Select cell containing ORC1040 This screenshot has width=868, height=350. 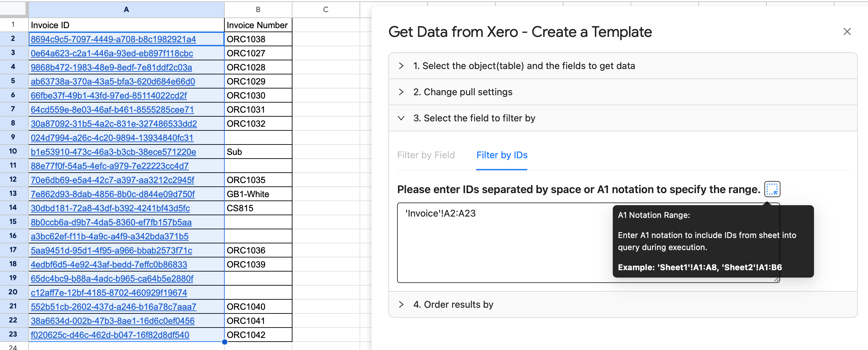[x=258, y=307]
